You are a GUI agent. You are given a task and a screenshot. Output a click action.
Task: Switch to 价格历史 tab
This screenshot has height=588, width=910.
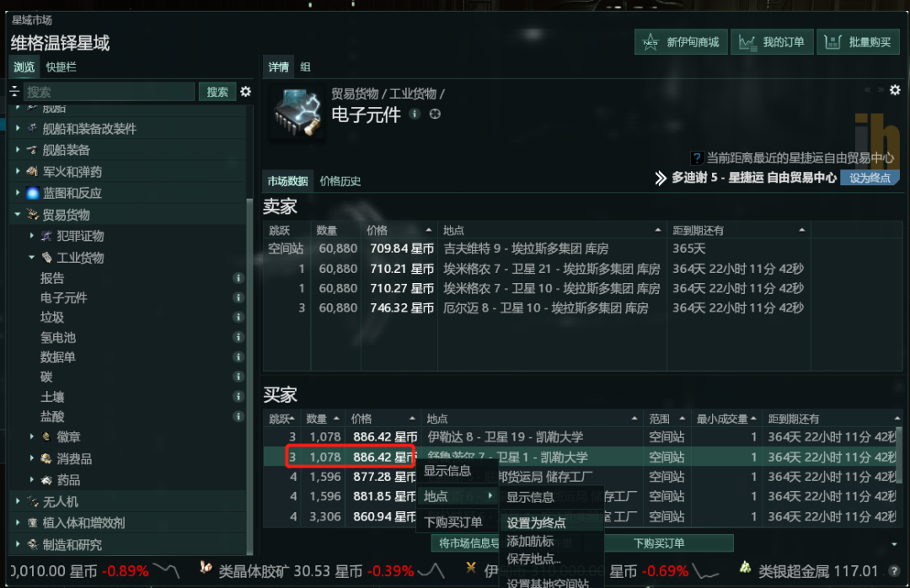[x=340, y=181]
